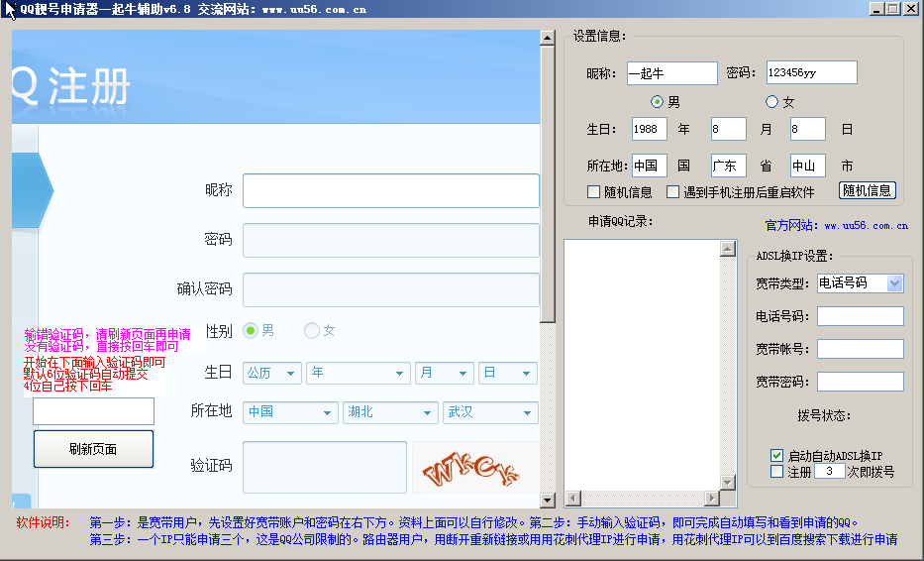
Task: Toggle 遇到手机注册后重启软件 checkbox
Action: click(x=673, y=192)
